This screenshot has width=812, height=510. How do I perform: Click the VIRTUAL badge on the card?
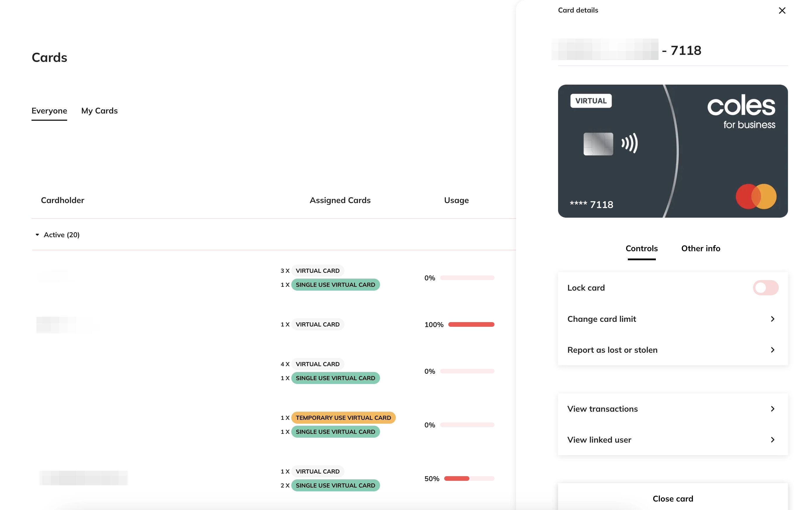591,101
